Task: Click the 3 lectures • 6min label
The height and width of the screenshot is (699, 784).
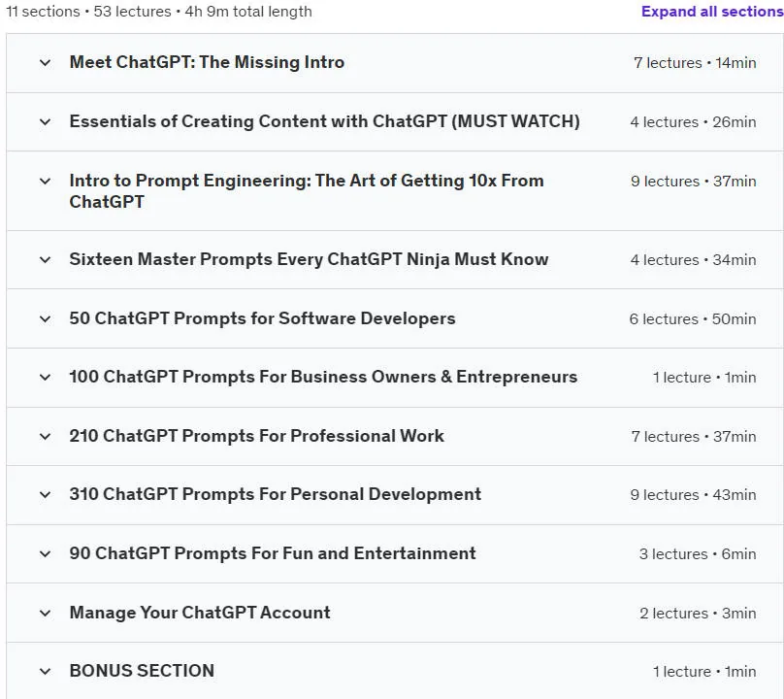Action: (698, 554)
